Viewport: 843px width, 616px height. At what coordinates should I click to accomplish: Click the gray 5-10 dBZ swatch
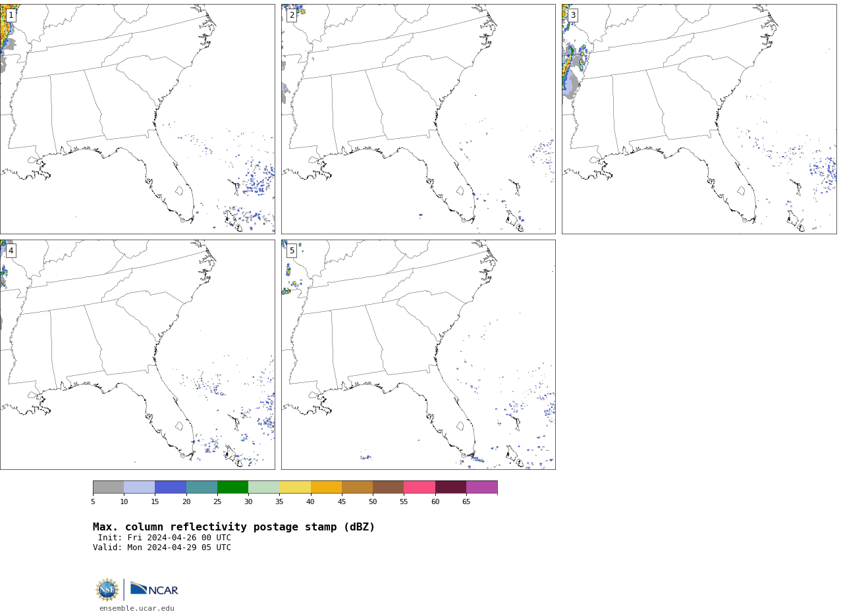(x=108, y=487)
